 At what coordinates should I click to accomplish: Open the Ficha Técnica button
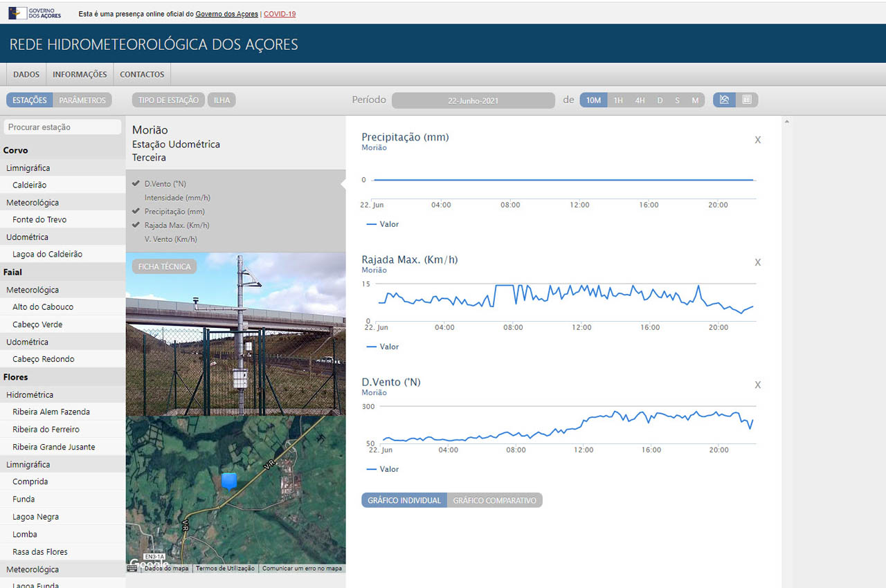pos(164,266)
